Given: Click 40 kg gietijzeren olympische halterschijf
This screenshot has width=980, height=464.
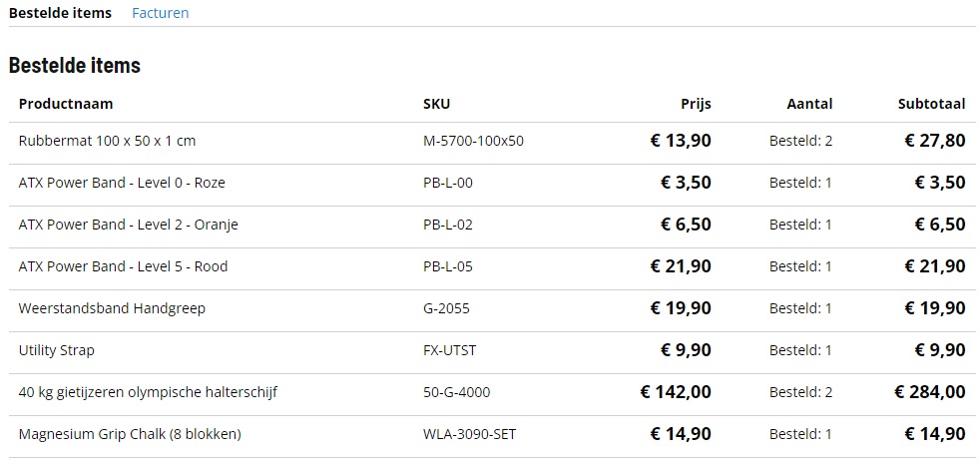Looking at the screenshot, I should coord(148,392).
